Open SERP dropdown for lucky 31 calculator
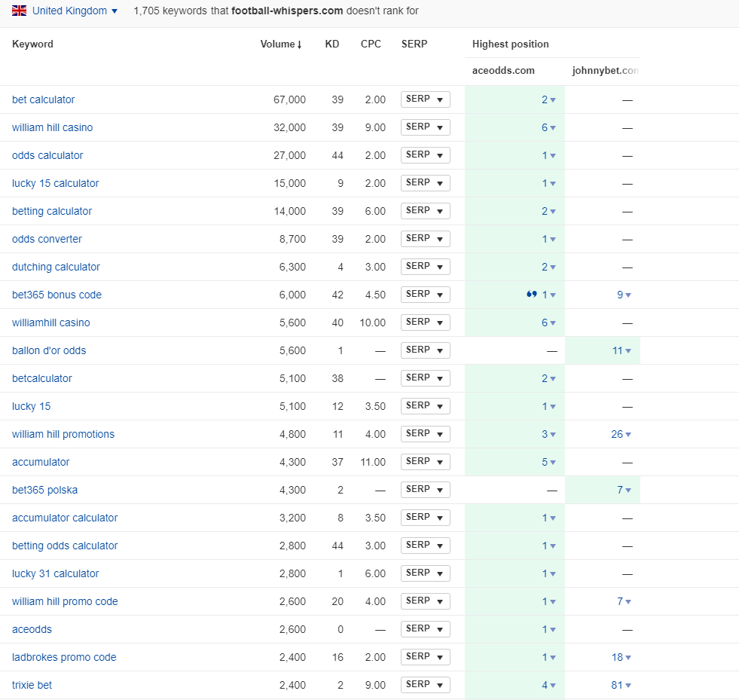This screenshot has height=700, width=739. tap(425, 573)
